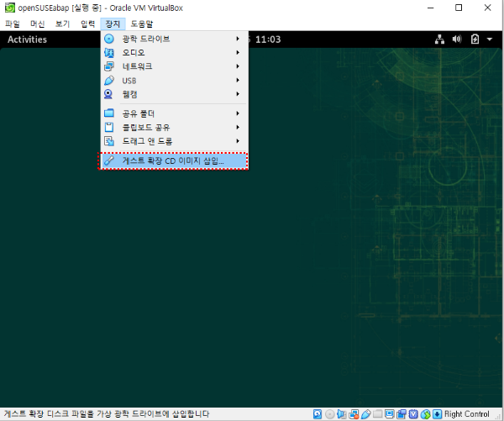504x421 pixels.
Task: Open the 보기 menu
Action: pos(62,24)
